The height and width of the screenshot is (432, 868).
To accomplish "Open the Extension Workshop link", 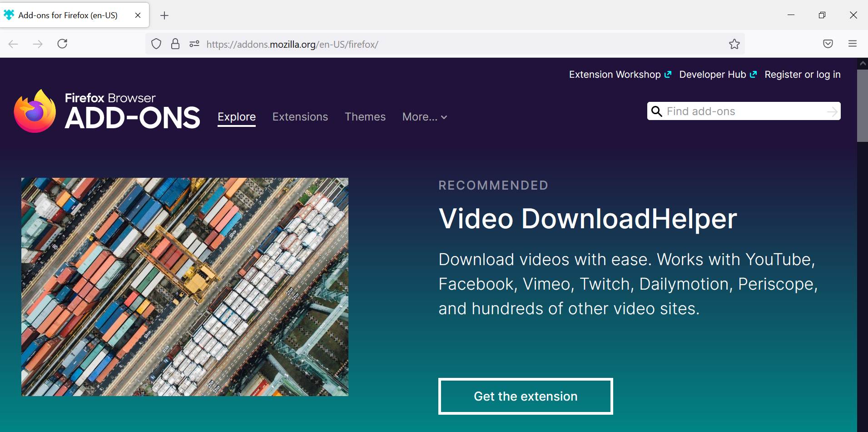I will [620, 75].
